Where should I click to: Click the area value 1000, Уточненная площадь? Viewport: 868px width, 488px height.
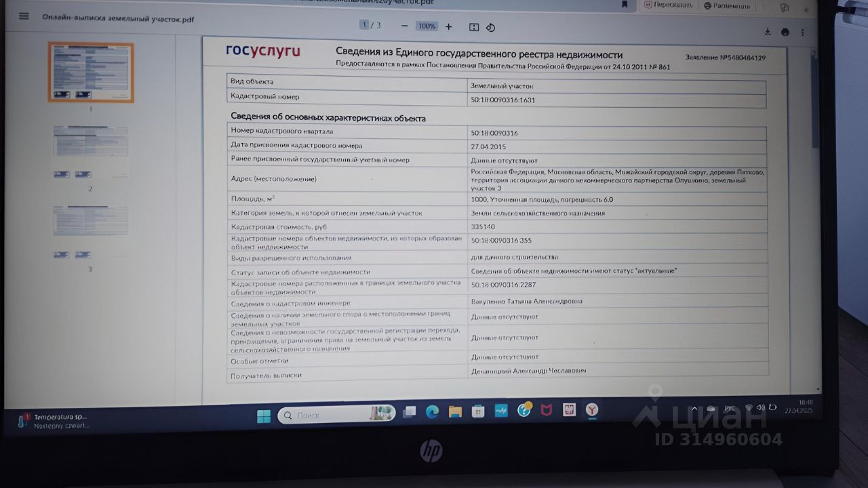coord(542,199)
